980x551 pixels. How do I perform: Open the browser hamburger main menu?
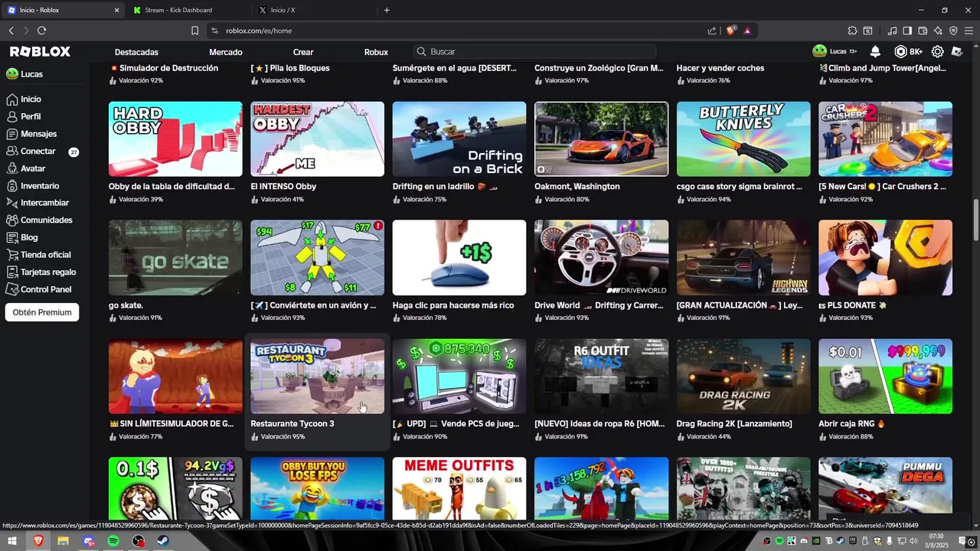click(969, 31)
